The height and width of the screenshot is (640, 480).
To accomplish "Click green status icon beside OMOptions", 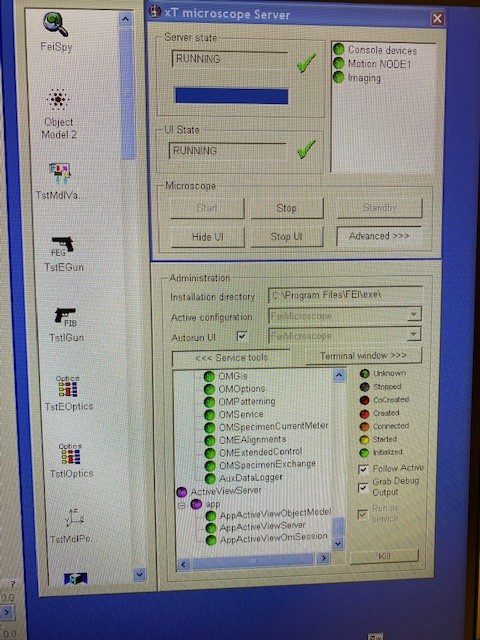I will (x=209, y=389).
